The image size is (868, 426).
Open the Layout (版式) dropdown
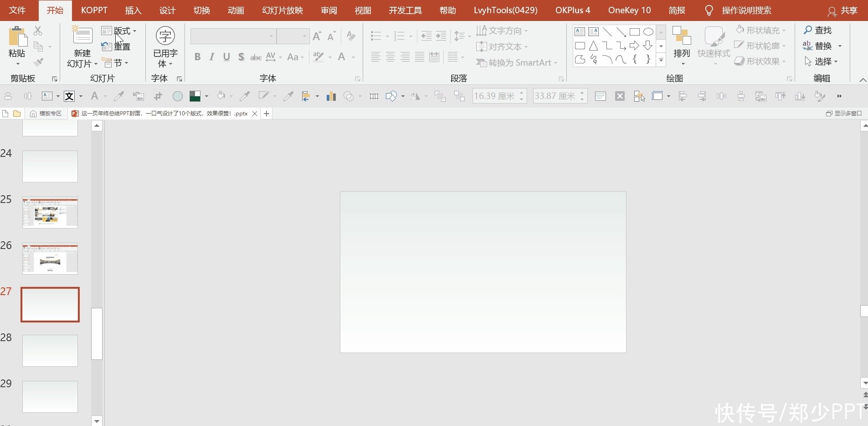pos(119,31)
